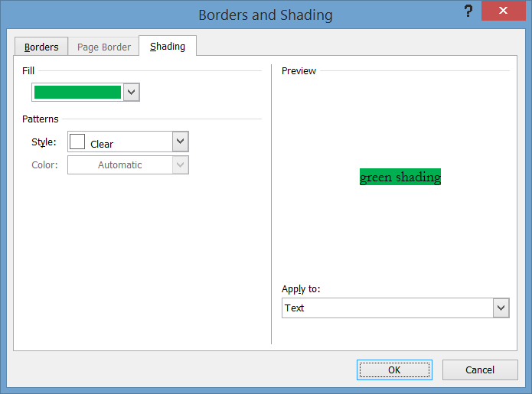Screen dimensions: 532x394
Task: Click the Style: label
Action: coord(44,142)
